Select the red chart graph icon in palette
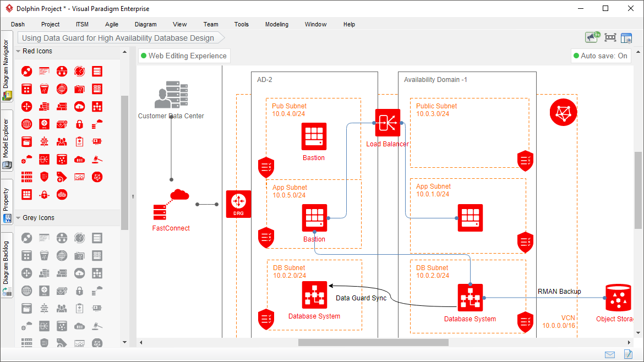644x362 pixels. tap(79, 177)
